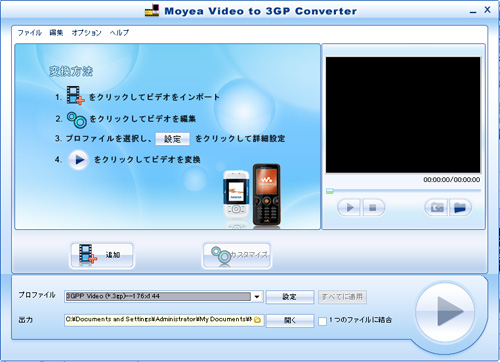Open the snapshot folder icon
This screenshot has width=500, height=362.
pos(460,208)
